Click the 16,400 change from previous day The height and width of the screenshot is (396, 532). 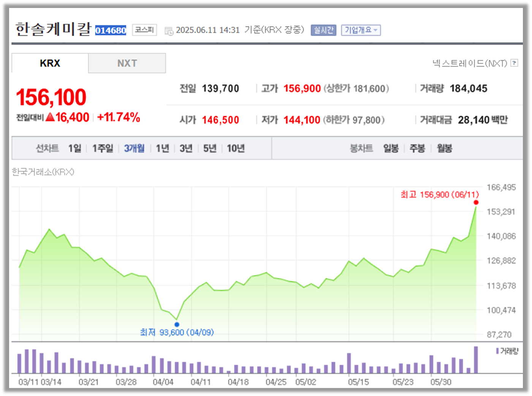click(72, 117)
